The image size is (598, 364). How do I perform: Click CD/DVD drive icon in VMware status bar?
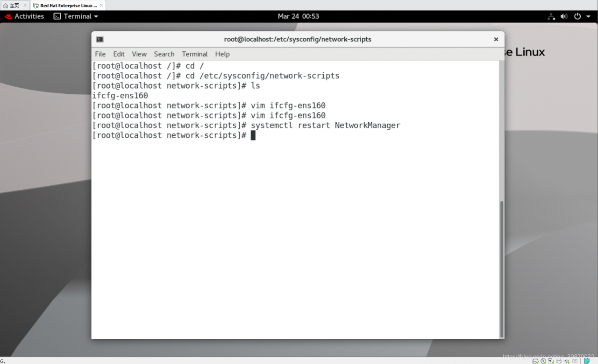(x=543, y=361)
